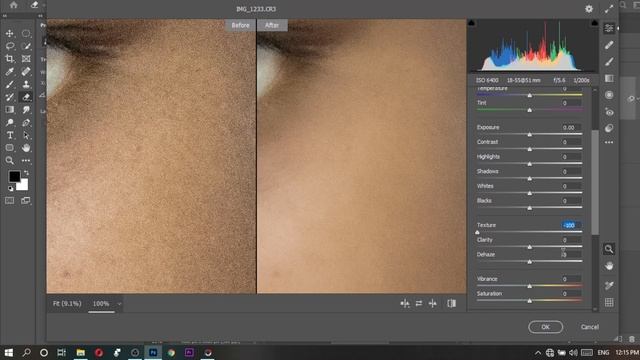Select the Hand tool in Photoshop toolbar
The image size is (640, 360).
coord(26,148)
